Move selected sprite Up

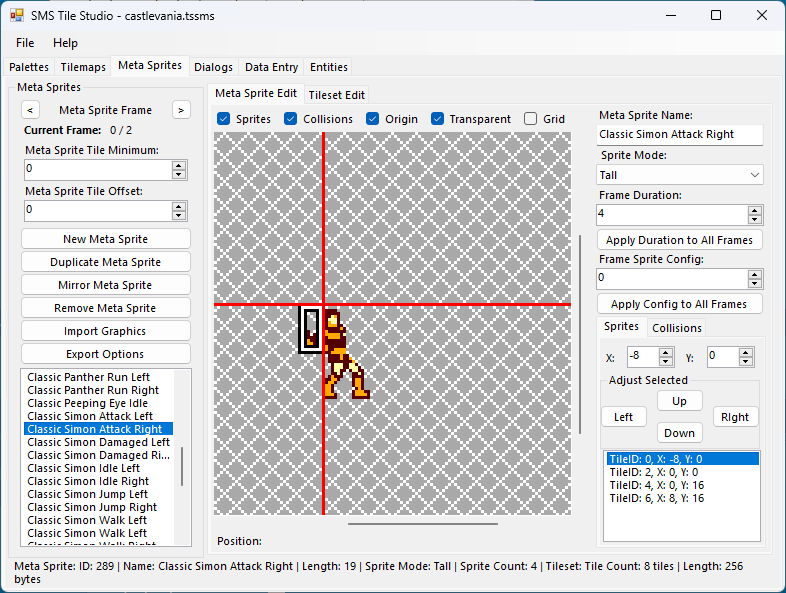point(680,401)
